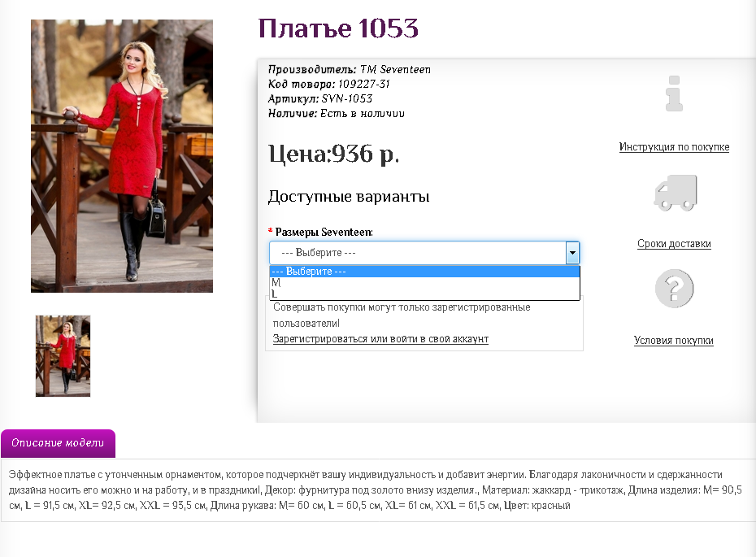Click the Платье 1053 product title
Viewport: 756px width, 557px height.
(338, 29)
